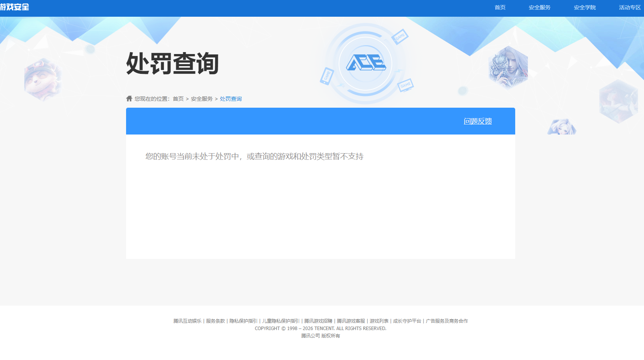Click the COPYRIGHT 1998 – 2026 TENCENT text
Image resolution: width=644 pixels, height=360 pixels.
(x=321, y=329)
